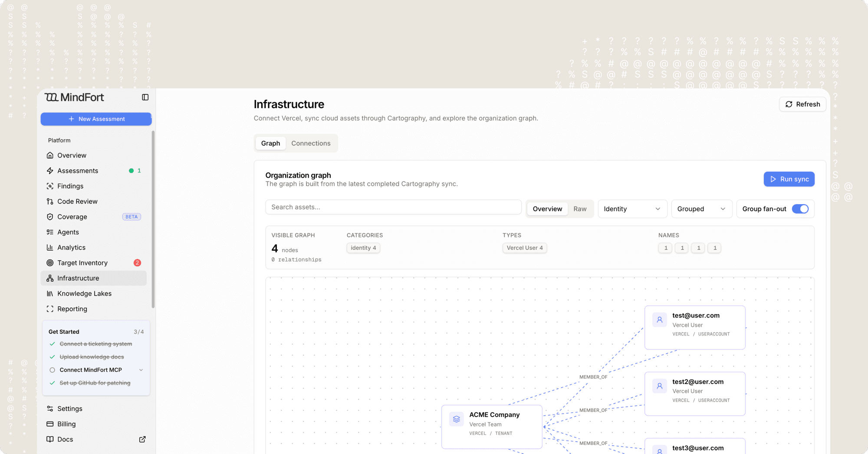Switch to the Raw view mode
This screenshot has height=454, width=868.
580,209
